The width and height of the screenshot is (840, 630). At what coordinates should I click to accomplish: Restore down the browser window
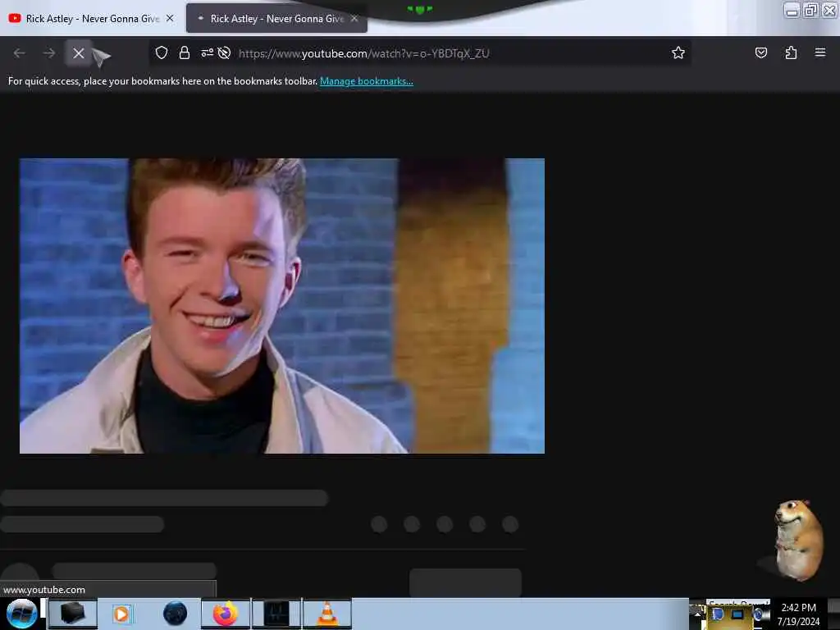(810, 10)
